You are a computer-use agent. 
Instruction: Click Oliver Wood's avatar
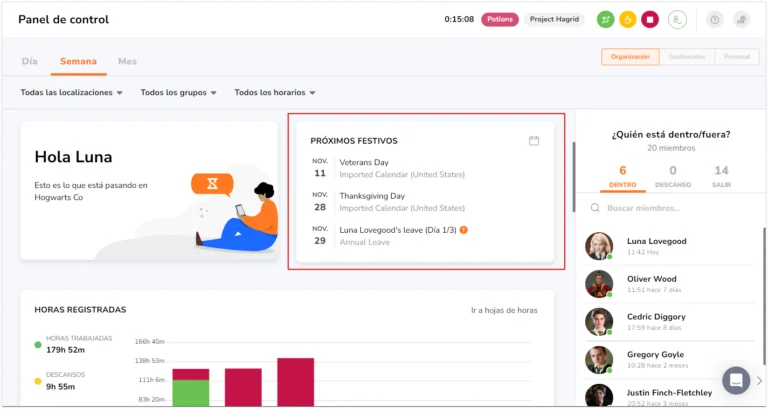599,284
